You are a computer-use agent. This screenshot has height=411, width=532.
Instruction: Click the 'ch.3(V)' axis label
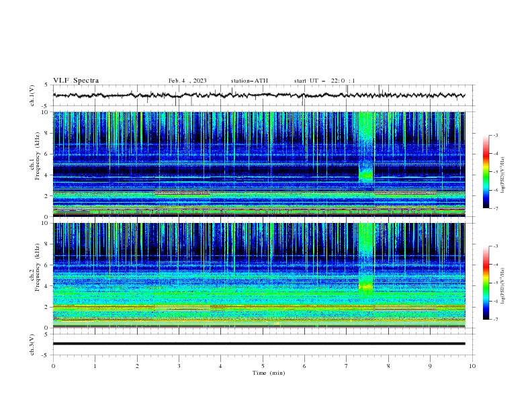click(32, 345)
